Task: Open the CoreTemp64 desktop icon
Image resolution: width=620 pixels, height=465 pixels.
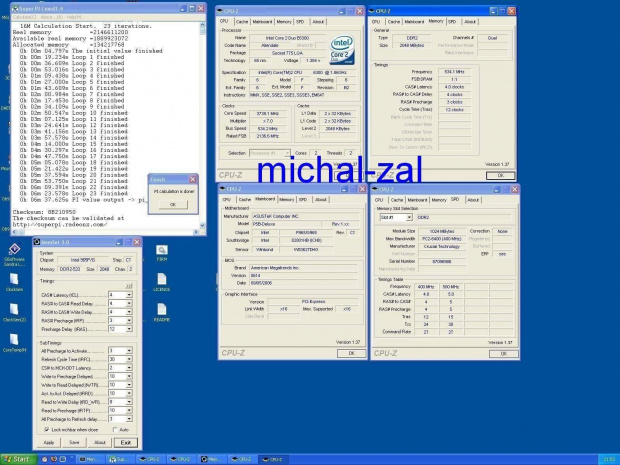Action: point(14,342)
